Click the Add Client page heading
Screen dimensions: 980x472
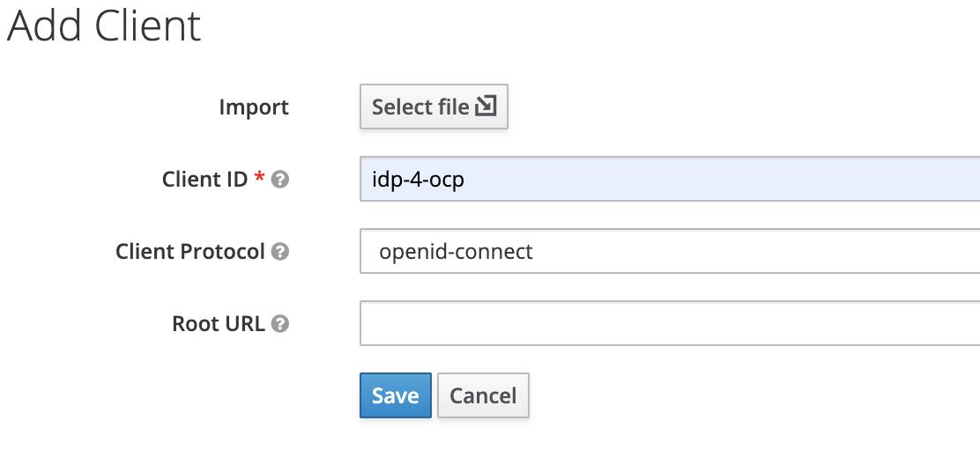coord(104,26)
